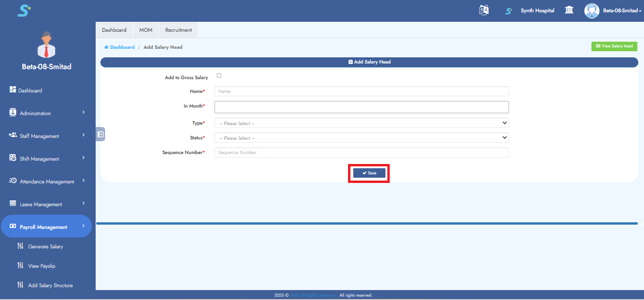Open the Status dropdown
The height and width of the screenshot is (300, 644).
(x=361, y=138)
